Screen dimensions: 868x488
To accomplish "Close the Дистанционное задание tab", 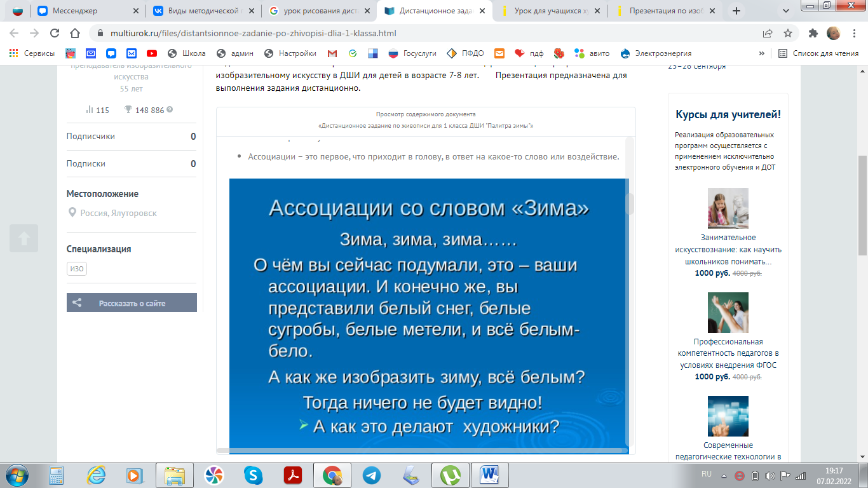I will tap(482, 11).
